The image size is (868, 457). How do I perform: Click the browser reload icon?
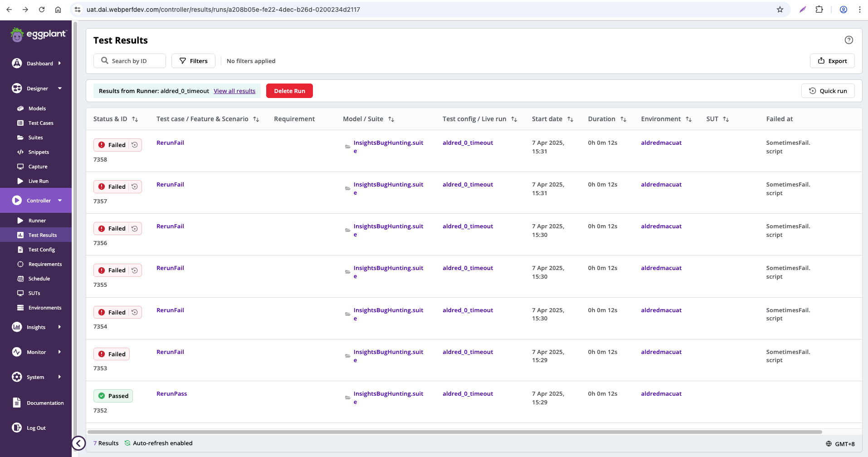pos(42,10)
